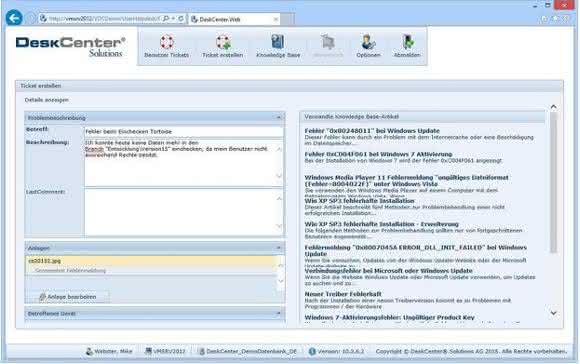Open the Knowledge Base toolbar icon
This screenshot has height=364, width=580.
coord(278,41)
